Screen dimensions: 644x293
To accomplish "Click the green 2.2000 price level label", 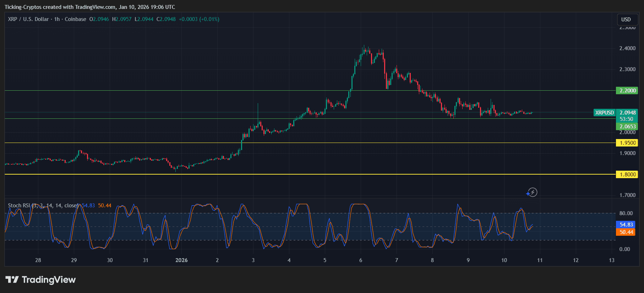I will [627, 91].
